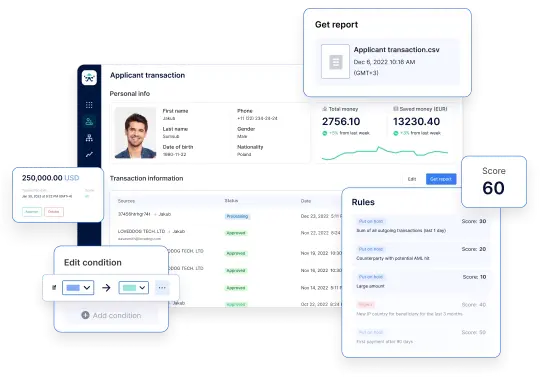Image resolution: width=540 pixels, height=379 pixels.
Task: Click the Processing status badge
Action: (x=237, y=216)
